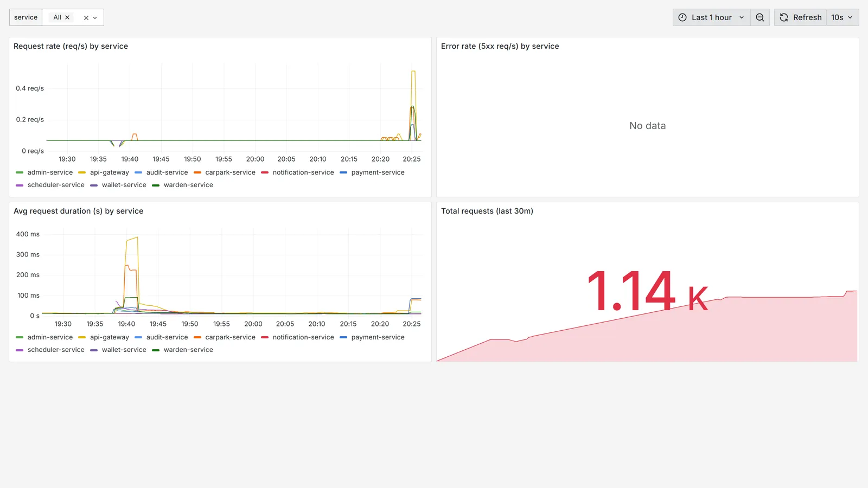Click the Refresh dashboard button
868x488 pixels.
(801, 17)
